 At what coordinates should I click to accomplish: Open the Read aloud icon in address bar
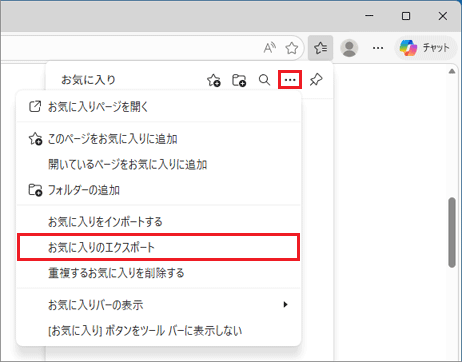click(270, 48)
